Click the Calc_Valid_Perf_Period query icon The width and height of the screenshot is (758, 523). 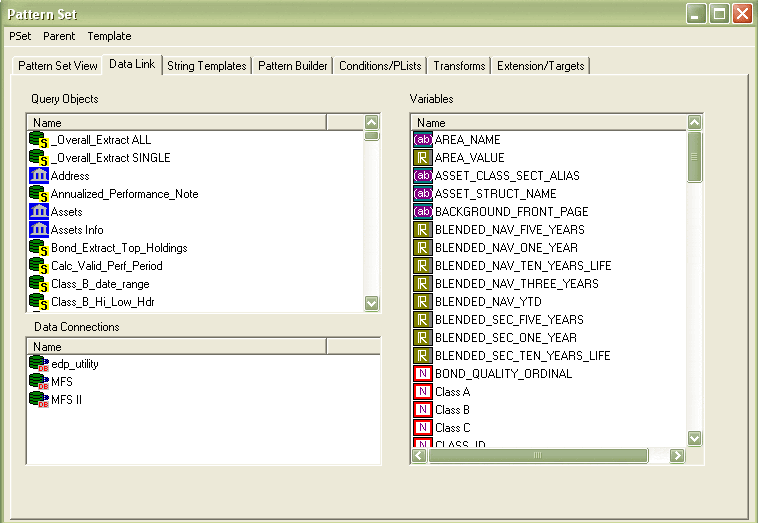[39, 266]
